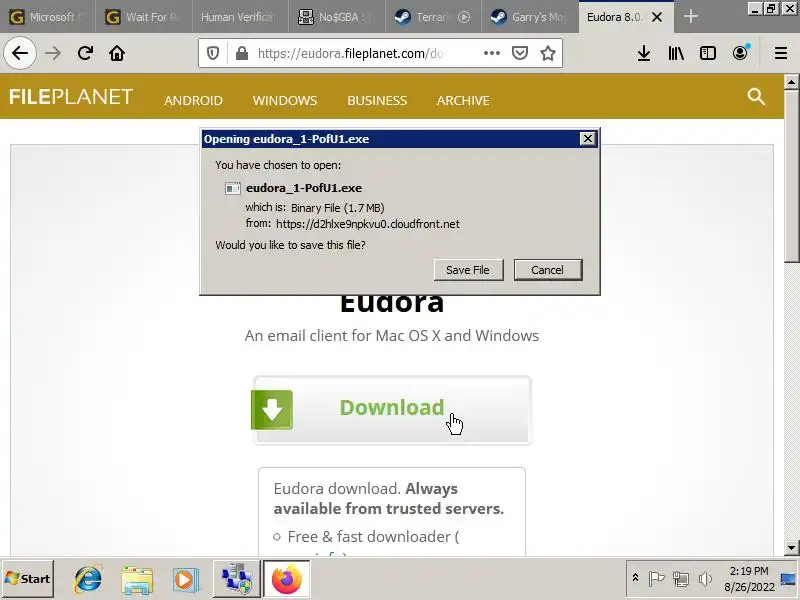Open Firefox downloads panel
Screen dimensions: 800x600
[x=644, y=53]
